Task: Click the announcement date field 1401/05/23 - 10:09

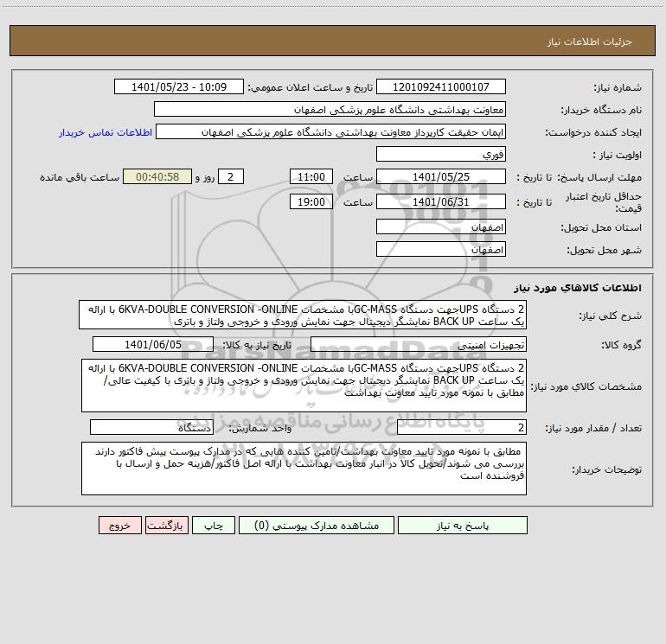Action: click(x=179, y=87)
